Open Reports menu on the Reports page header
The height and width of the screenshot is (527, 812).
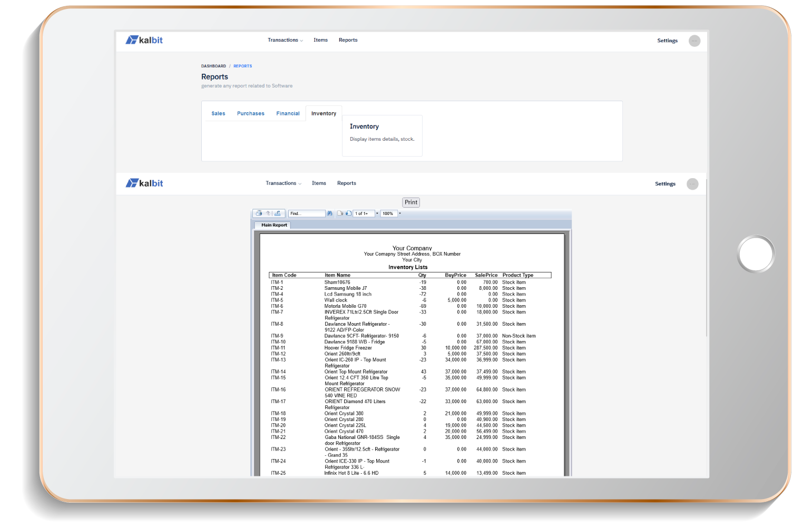coord(348,40)
